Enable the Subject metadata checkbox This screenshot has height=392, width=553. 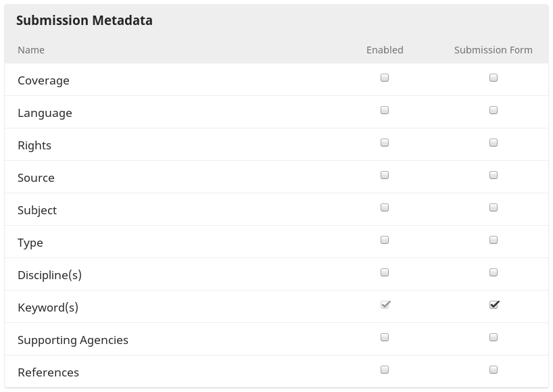coord(385,207)
